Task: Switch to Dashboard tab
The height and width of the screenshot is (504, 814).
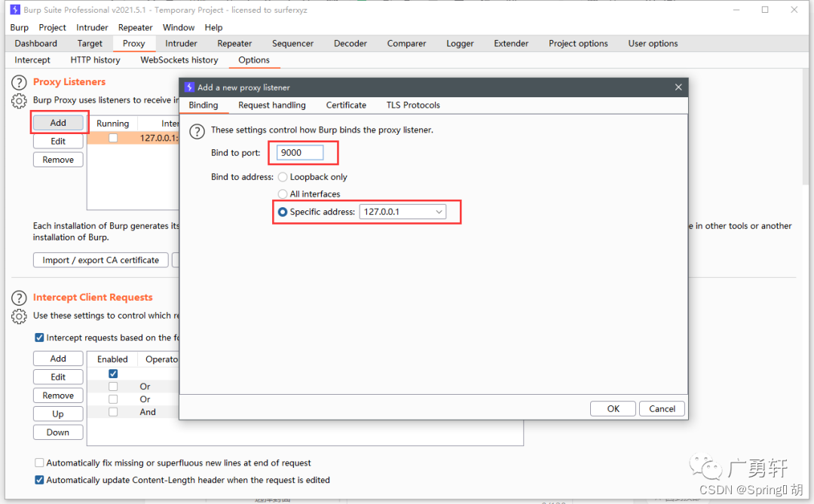Action: click(x=36, y=44)
